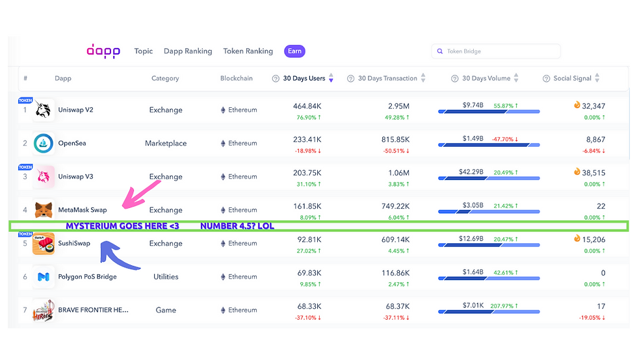Focus the Token Bridge search field
The width and height of the screenshot is (637, 364).
[x=496, y=51]
